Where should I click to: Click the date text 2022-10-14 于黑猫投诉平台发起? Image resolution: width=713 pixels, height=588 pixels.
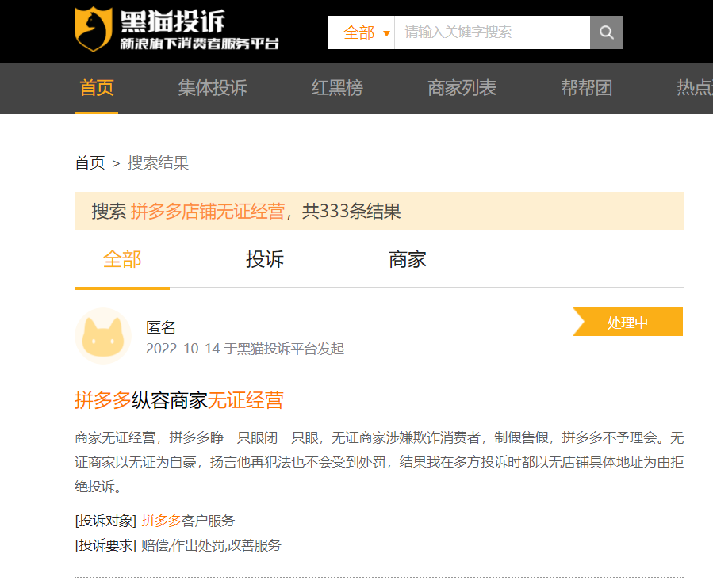pos(245,349)
